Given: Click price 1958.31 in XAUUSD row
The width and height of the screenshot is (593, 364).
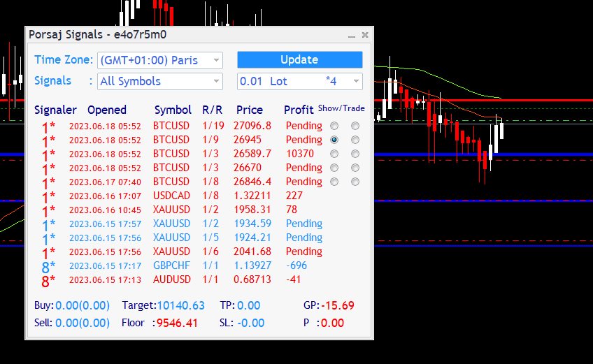Looking at the screenshot, I should point(252,210).
